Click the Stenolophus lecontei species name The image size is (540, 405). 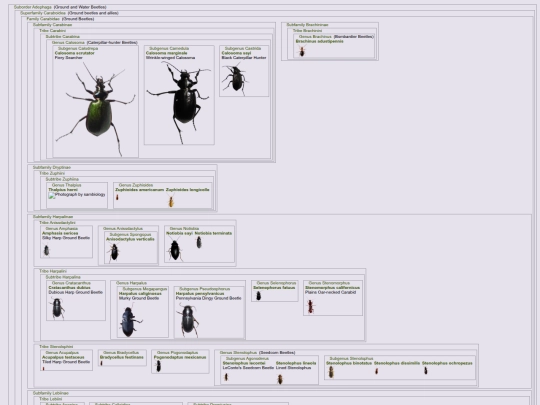pyautogui.click(x=244, y=363)
